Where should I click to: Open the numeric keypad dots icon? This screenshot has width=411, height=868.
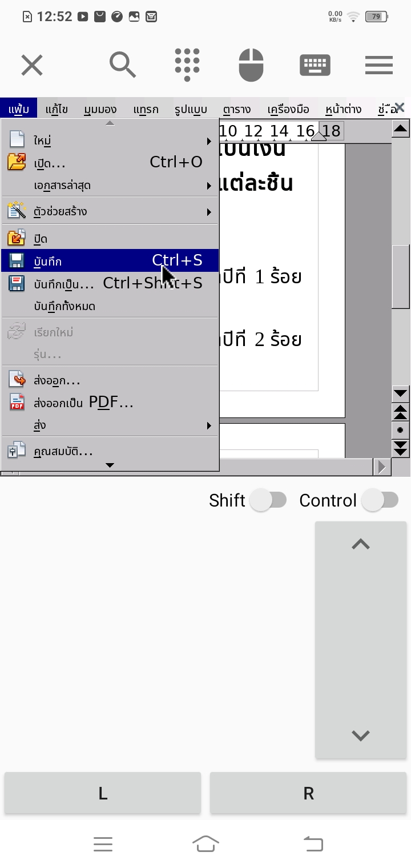[187, 65]
